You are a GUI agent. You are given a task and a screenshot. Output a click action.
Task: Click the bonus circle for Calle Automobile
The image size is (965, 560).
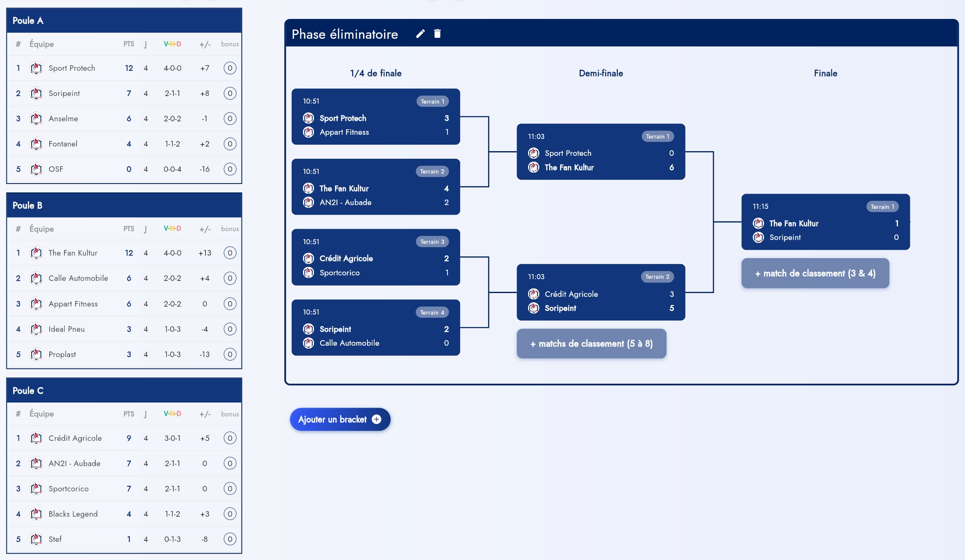[230, 278]
